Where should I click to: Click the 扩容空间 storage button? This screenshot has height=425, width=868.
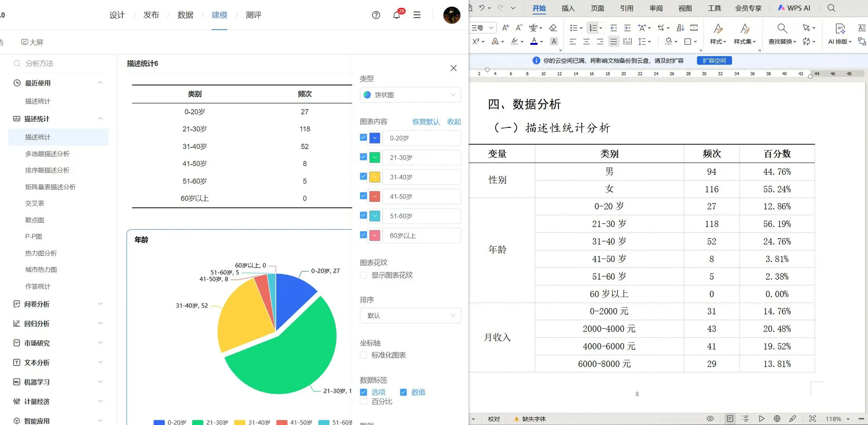714,60
